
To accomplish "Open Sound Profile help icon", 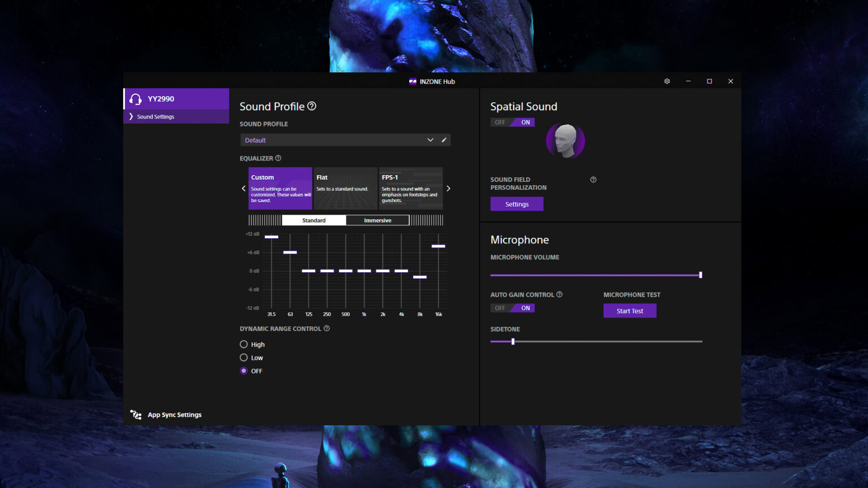I will (311, 106).
